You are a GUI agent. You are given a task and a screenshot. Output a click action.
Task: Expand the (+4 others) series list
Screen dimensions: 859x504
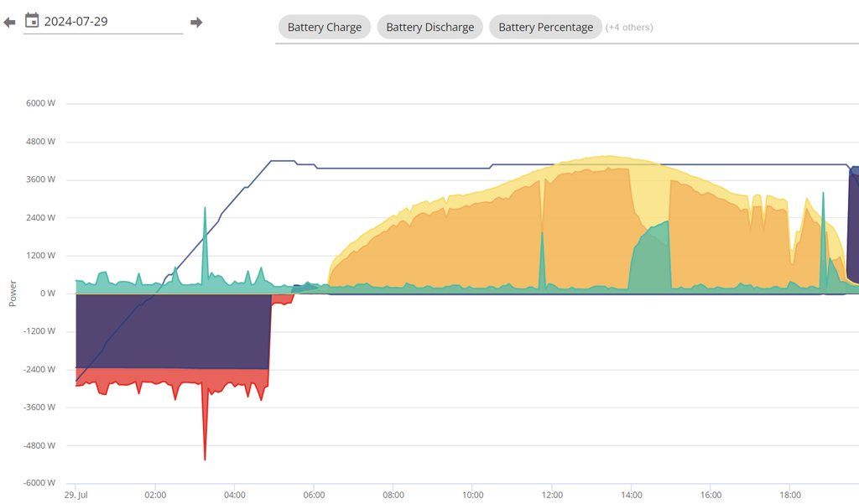pyautogui.click(x=629, y=27)
